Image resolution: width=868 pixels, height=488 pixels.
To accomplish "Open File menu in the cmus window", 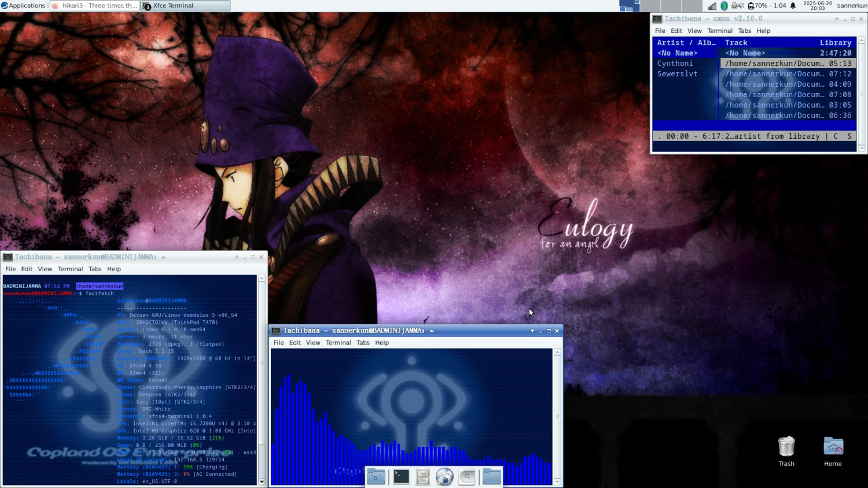I will tap(660, 31).
